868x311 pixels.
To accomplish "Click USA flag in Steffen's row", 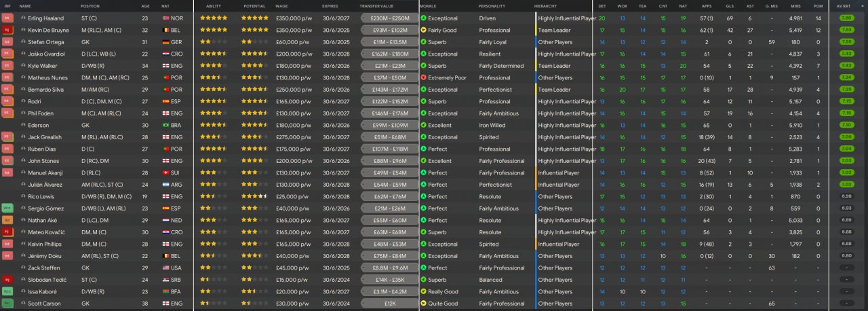I will point(165,268).
